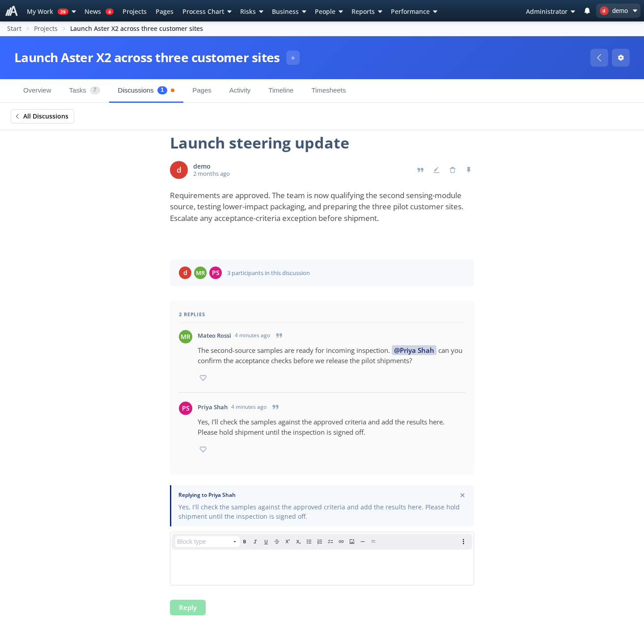Favorite the project with the star button

pos(293,58)
